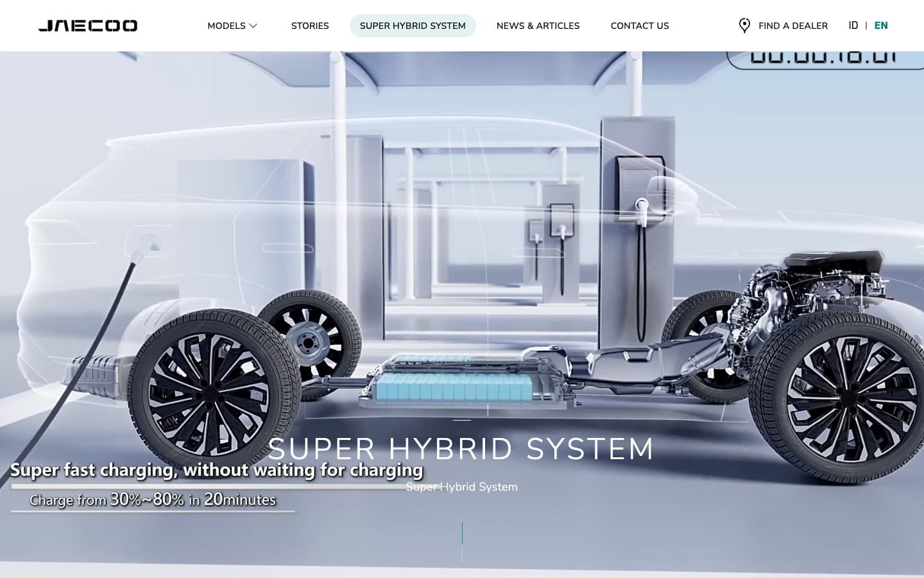The width and height of the screenshot is (924, 578).
Task: Open Find a Dealer link
Action: pos(793,26)
